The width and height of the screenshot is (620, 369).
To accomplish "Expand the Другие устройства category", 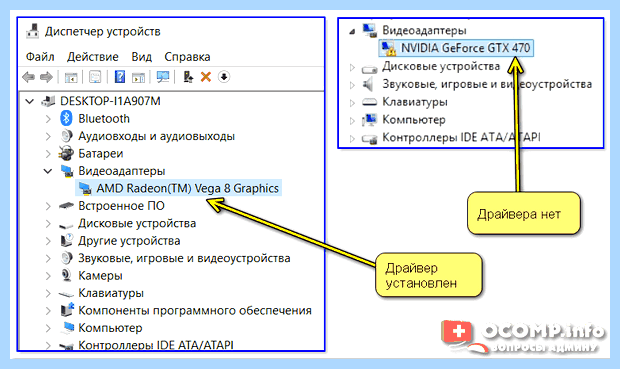I will (48, 240).
